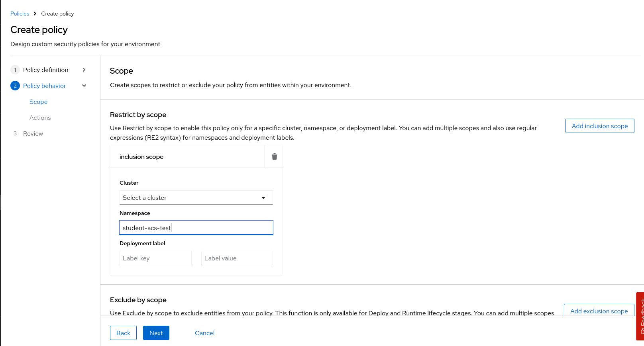Collapse the Policy behavior chevron
This screenshot has height=346, width=644.
click(x=84, y=86)
